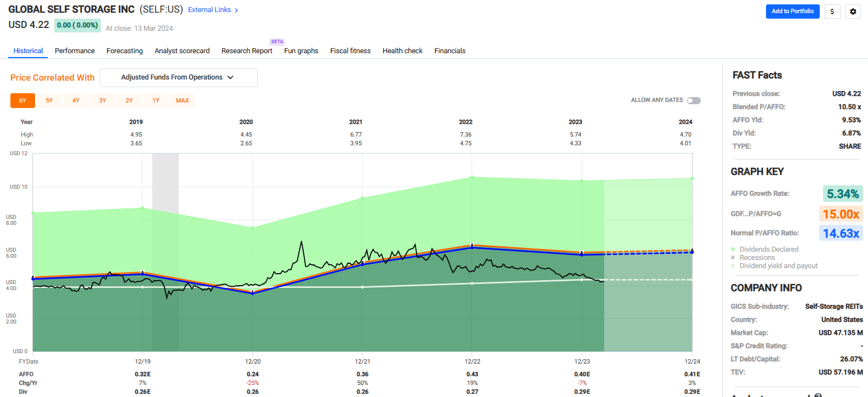This screenshot has height=397, width=868.
Task: Open the External Links link
Action: pyautogui.click(x=209, y=10)
